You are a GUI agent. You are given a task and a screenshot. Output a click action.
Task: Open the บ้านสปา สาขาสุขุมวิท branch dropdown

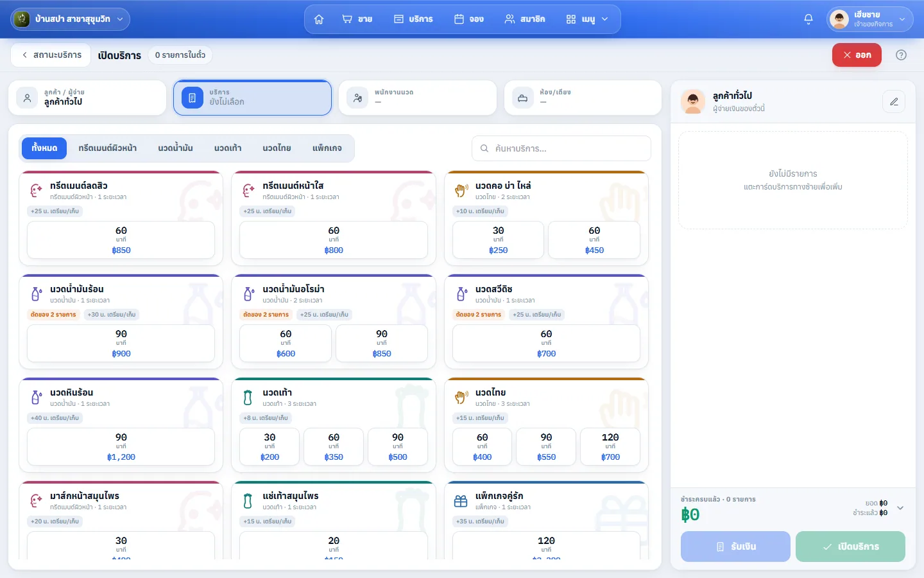coord(71,19)
